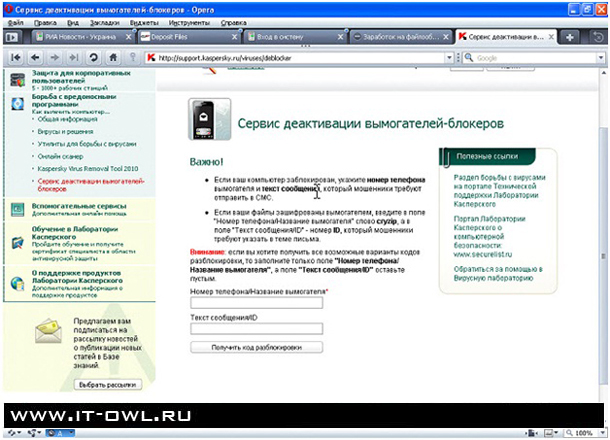Image resolution: width=610 pixels, height=440 pixels.
Task: Switch to the Deposit Files tab
Action: coord(189,37)
